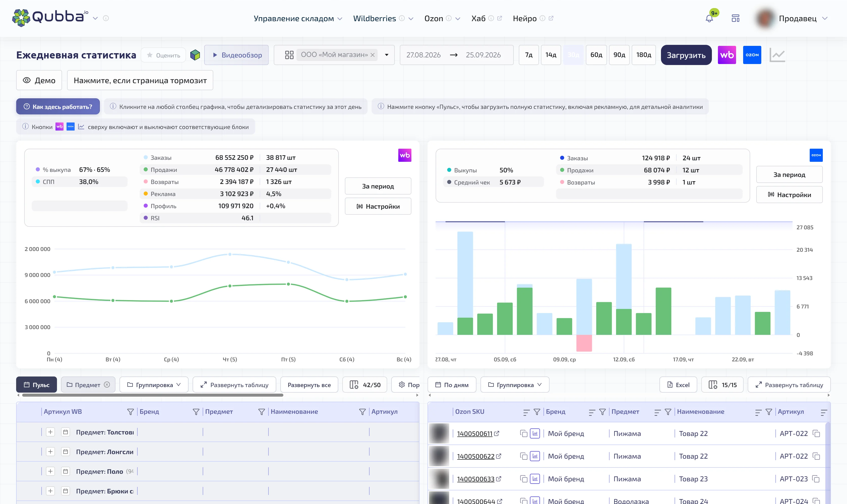Open Настройки in the Wildberries panel
Image resolution: width=847 pixels, height=504 pixels.
[378, 206]
